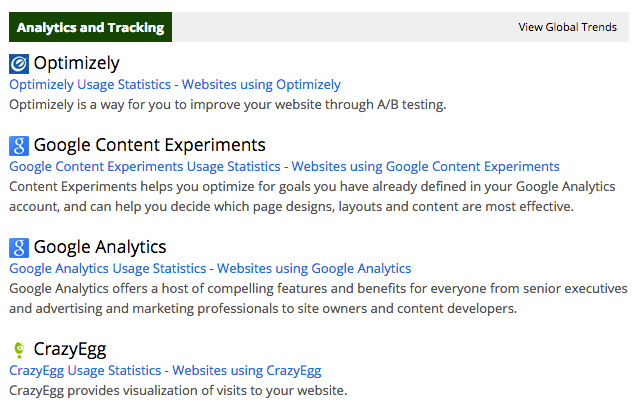Click the CrazyEgg logo icon

19,349
